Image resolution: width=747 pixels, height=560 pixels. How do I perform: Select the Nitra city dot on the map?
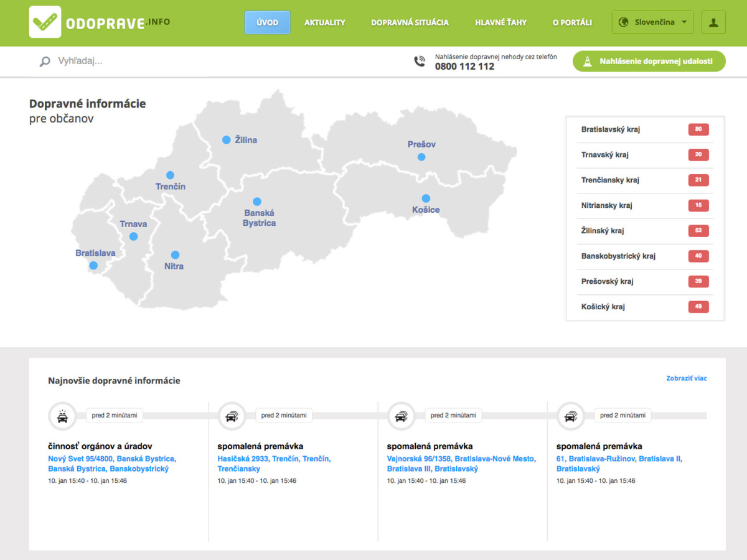[175, 255]
